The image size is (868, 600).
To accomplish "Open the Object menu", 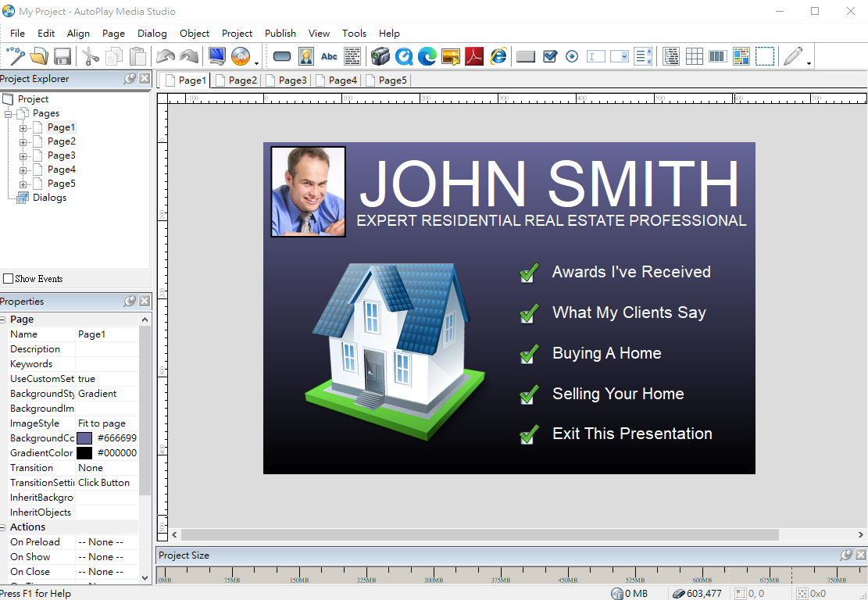I will click(195, 34).
